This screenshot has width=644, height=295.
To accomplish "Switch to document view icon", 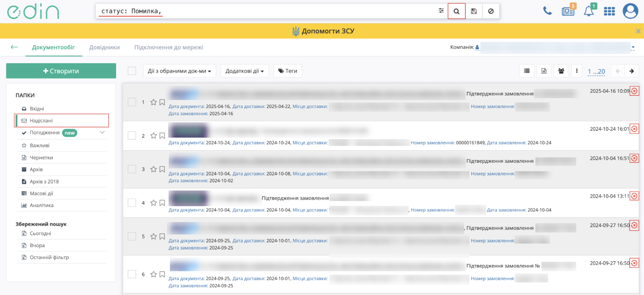I will click(x=544, y=71).
